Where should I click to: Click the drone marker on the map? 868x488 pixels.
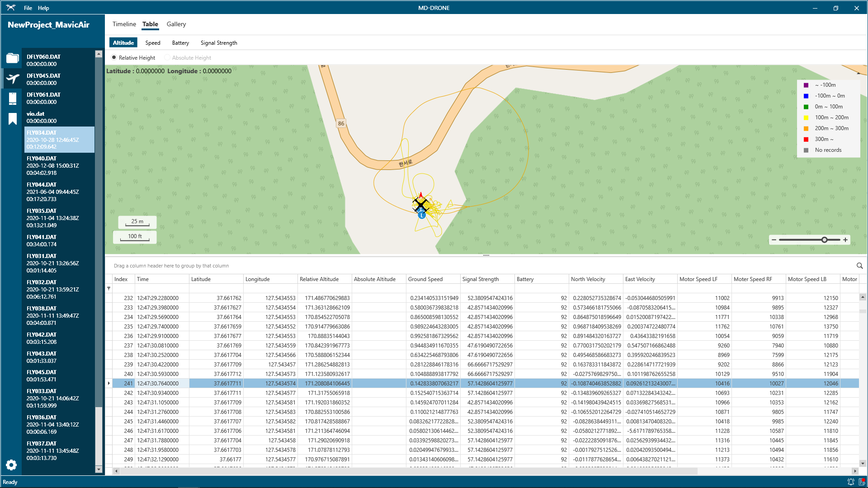coord(421,206)
